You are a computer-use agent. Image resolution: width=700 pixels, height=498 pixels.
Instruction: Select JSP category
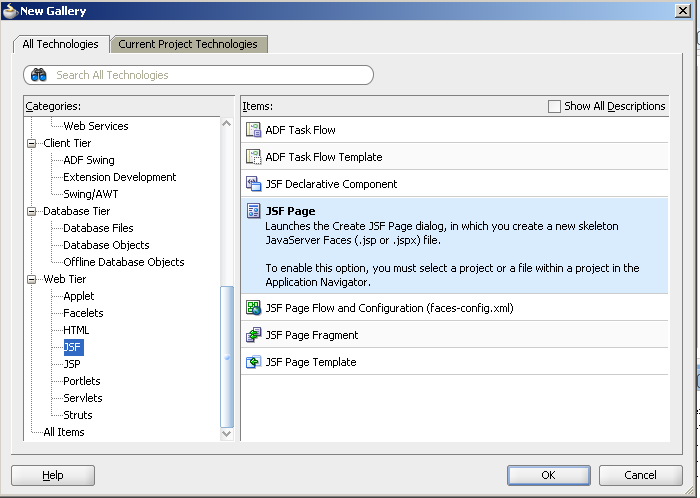tap(72, 364)
